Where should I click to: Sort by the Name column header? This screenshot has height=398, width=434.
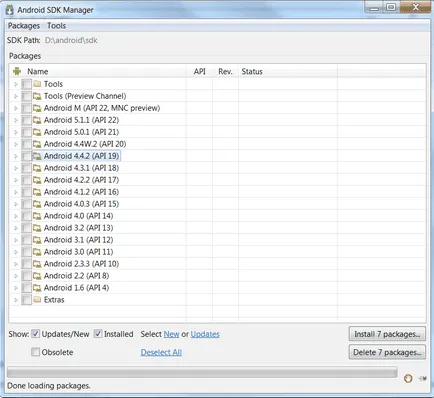[x=38, y=71]
